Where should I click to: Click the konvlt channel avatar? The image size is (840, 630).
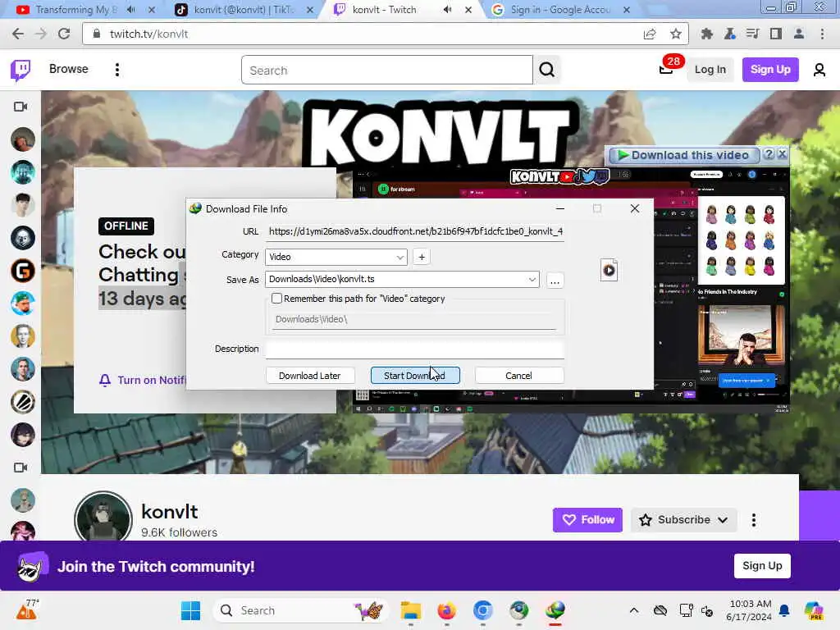coord(103,518)
